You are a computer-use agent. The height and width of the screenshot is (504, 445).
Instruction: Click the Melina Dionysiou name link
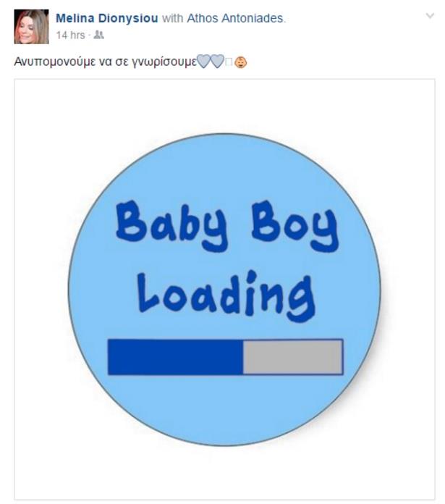click(107, 18)
